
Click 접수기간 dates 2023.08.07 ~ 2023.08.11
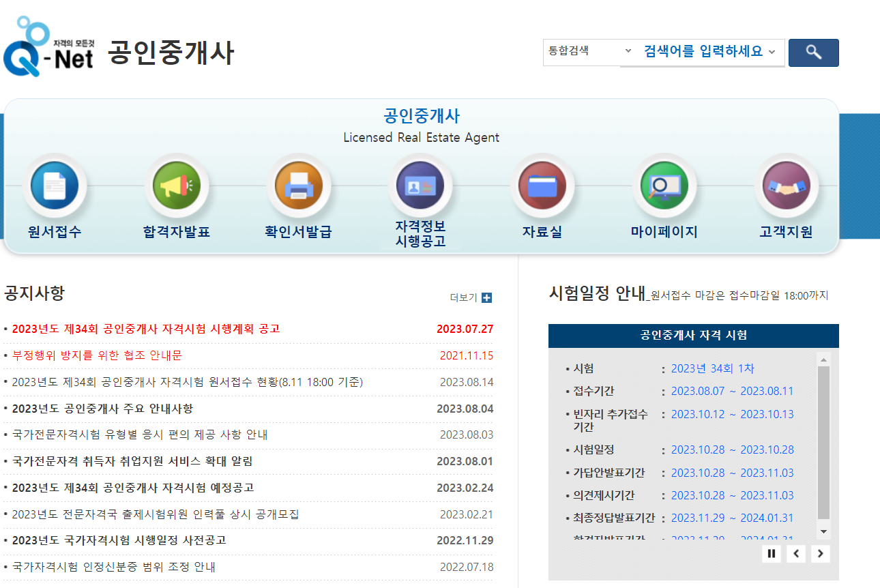[733, 391]
